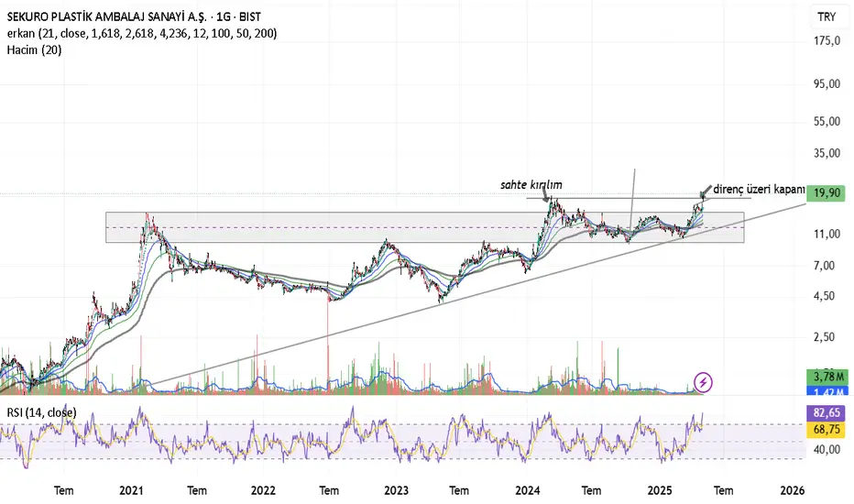Click the 2023 label on time axis

click(x=396, y=490)
